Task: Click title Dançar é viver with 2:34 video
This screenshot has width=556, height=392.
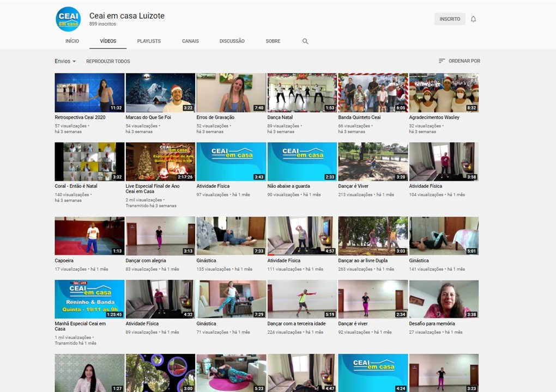Action: [353, 323]
